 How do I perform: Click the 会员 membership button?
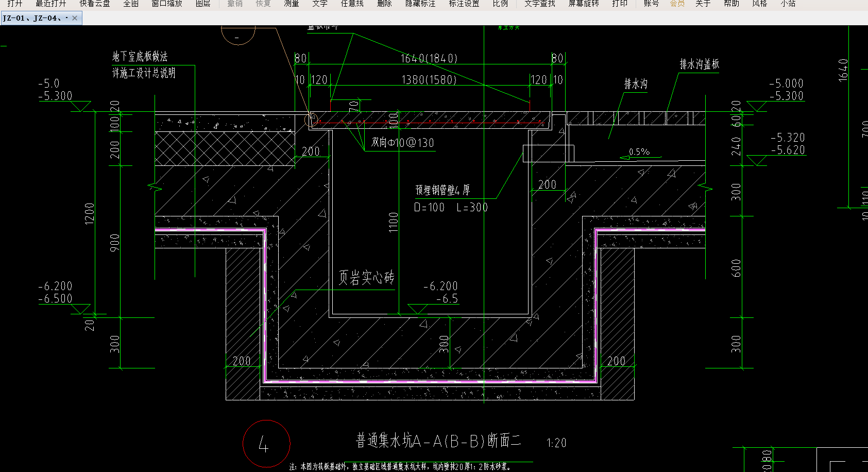(677, 3)
